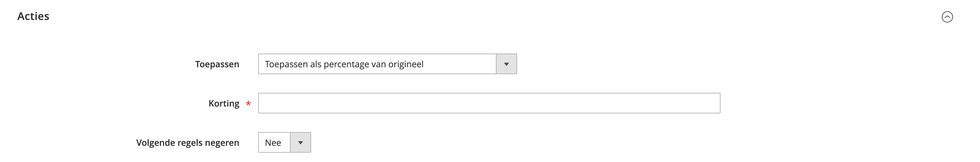Image resolution: width=980 pixels, height=162 pixels.
Task: Click into the Korting input field
Action: click(x=489, y=103)
